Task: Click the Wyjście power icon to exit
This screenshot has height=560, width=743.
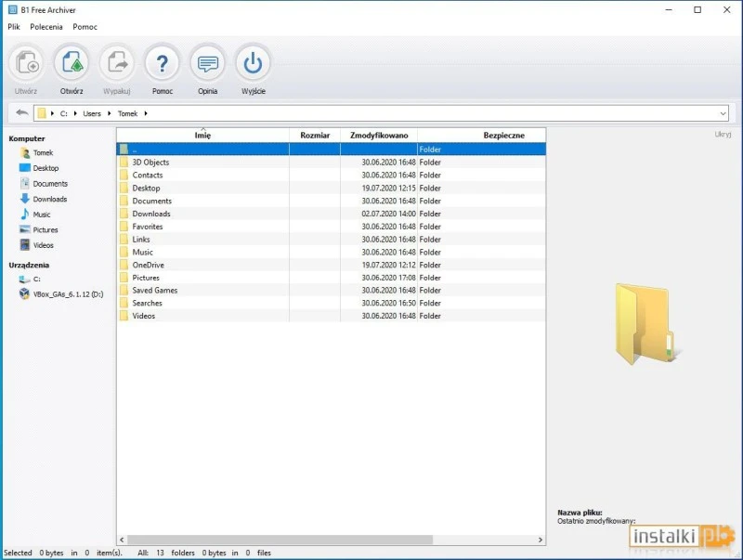Action: click(x=253, y=64)
